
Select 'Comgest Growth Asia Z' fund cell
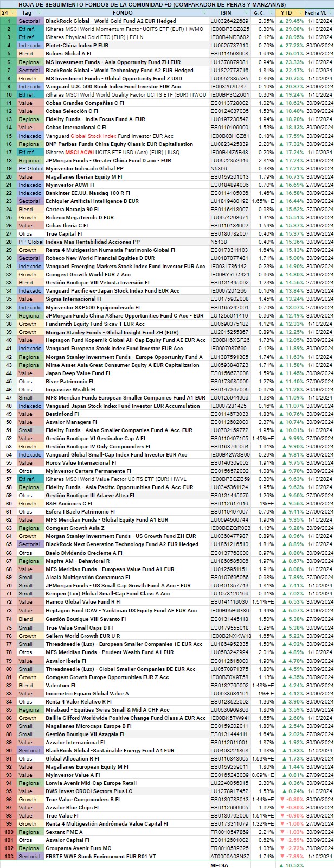[x=126, y=528]
